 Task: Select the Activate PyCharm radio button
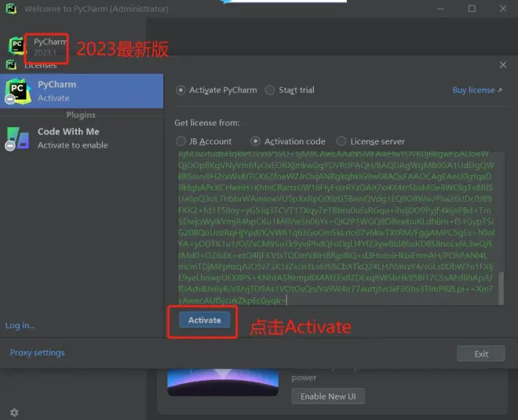[x=181, y=90]
